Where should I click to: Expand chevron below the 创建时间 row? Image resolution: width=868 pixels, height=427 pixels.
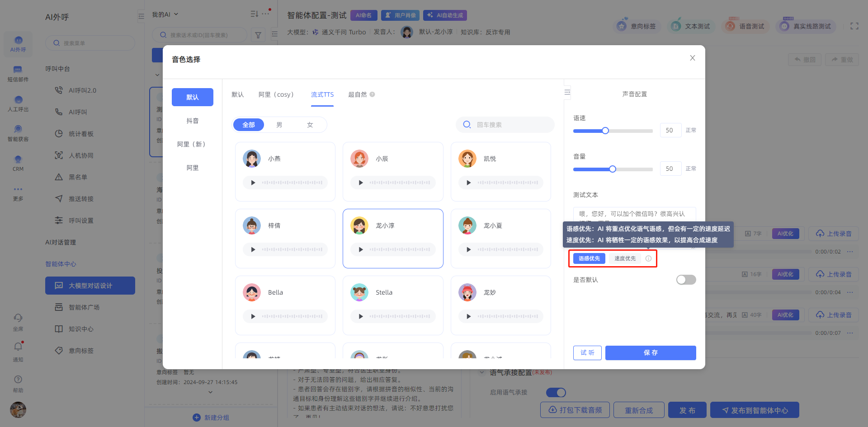click(210, 392)
